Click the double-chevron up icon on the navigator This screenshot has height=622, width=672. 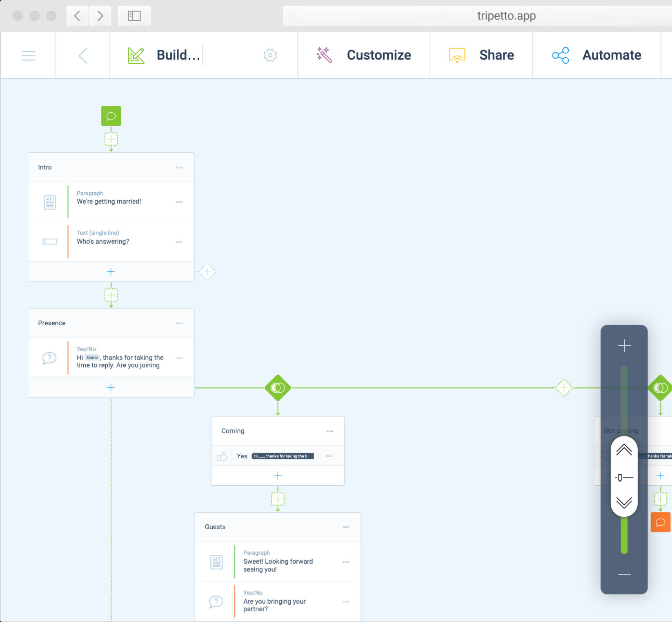click(623, 450)
